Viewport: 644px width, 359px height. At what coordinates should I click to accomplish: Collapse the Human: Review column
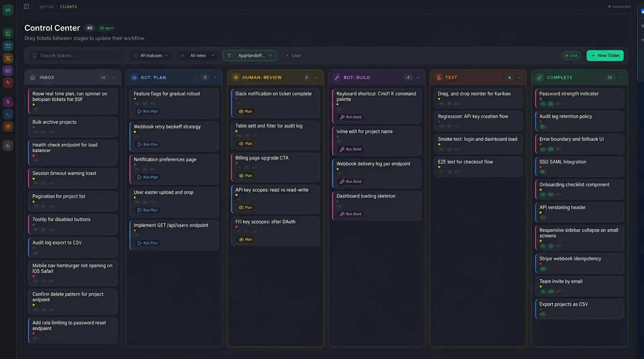point(316,78)
